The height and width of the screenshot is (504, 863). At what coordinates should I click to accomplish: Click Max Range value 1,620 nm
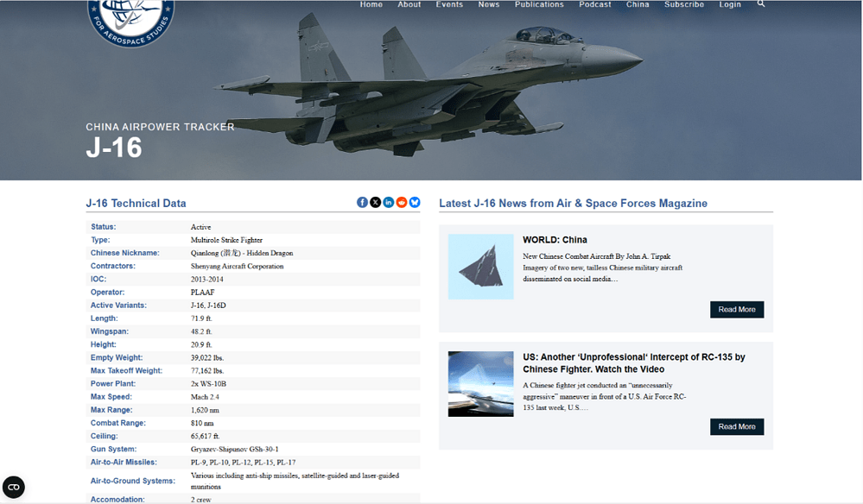pyautogui.click(x=205, y=410)
